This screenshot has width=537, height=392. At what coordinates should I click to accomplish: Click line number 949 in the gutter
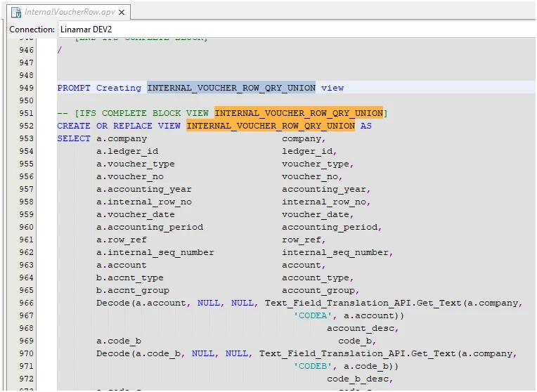[26, 88]
